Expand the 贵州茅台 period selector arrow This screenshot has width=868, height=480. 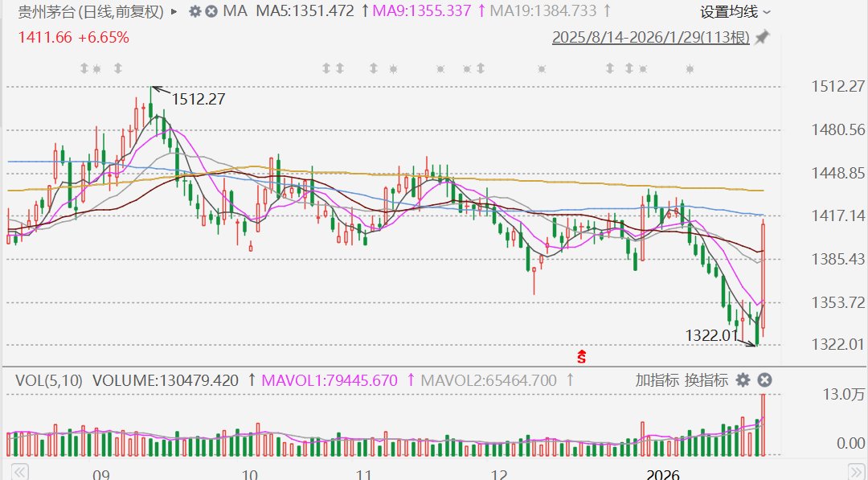point(175,12)
